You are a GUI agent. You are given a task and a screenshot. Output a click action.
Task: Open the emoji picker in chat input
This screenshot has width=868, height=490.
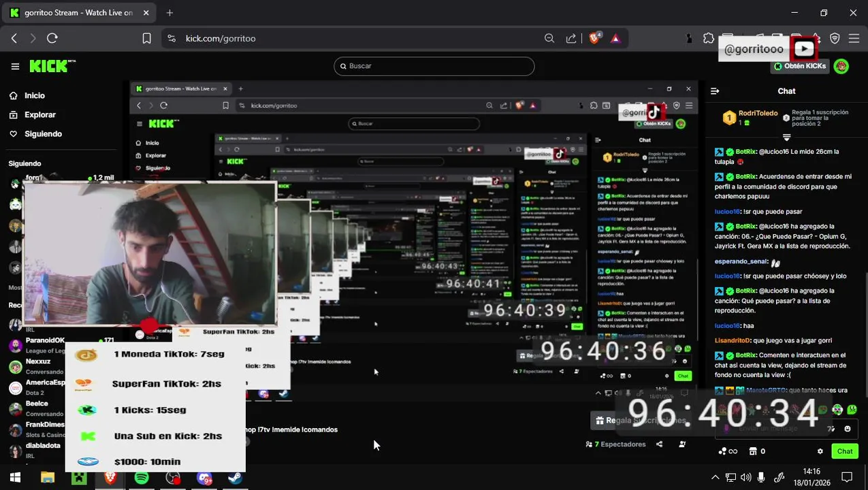tap(848, 429)
